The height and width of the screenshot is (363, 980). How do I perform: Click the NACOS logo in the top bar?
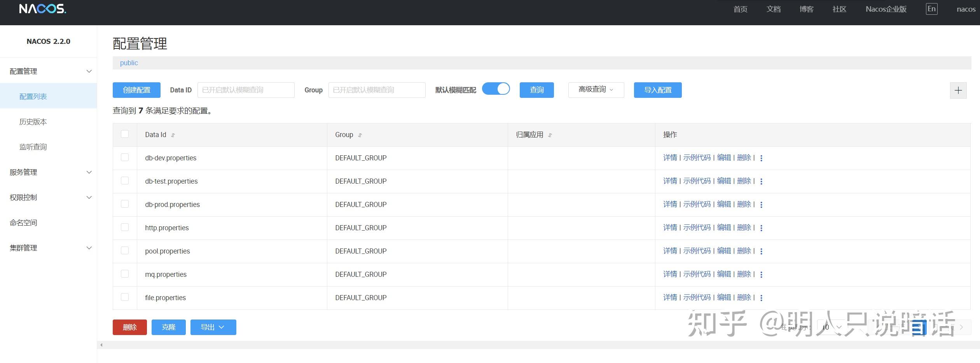[x=42, y=9]
